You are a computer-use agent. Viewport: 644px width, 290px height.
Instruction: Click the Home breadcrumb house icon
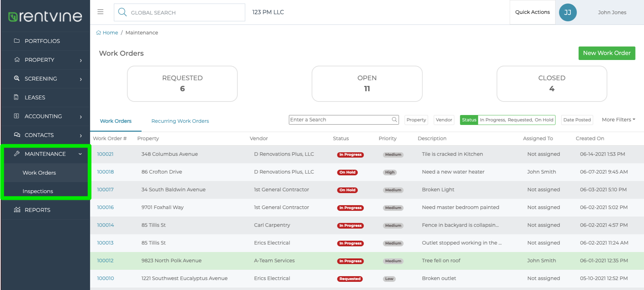click(98, 33)
